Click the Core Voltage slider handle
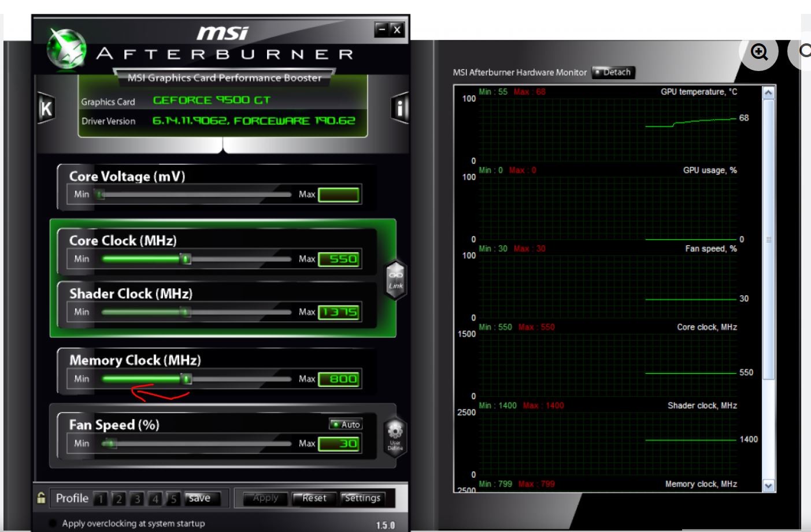 100,195
